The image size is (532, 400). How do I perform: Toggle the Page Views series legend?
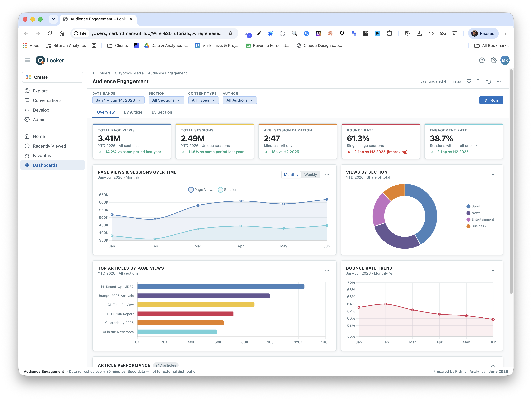(201, 190)
